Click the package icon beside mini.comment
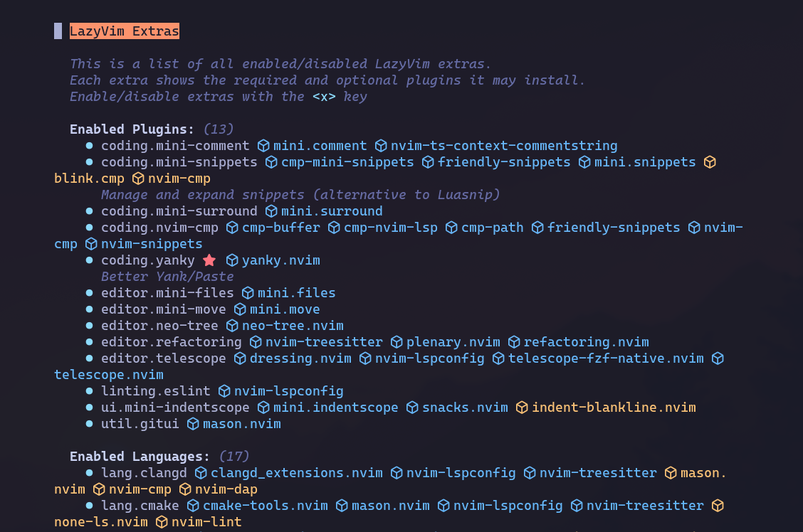The height and width of the screenshot is (532, 803). [263, 146]
